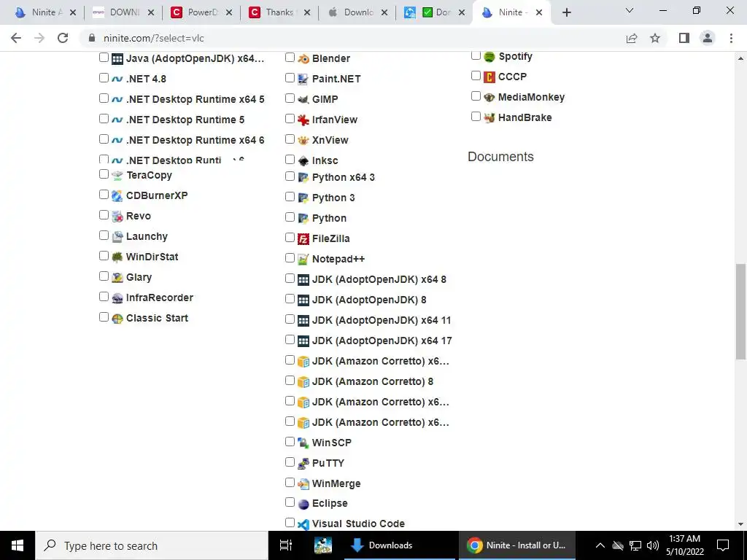Open a new browser tab
The width and height of the screenshot is (747, 560).
(566, 12)
